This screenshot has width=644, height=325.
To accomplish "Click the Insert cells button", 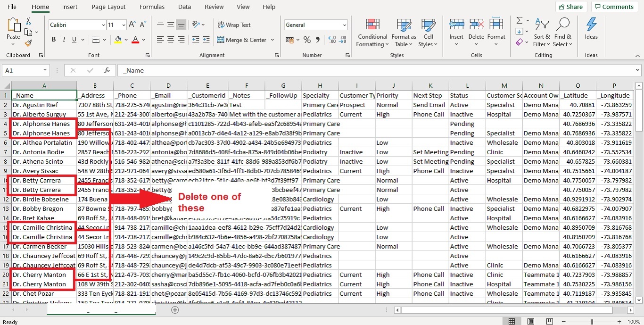I will pos(456,33).
